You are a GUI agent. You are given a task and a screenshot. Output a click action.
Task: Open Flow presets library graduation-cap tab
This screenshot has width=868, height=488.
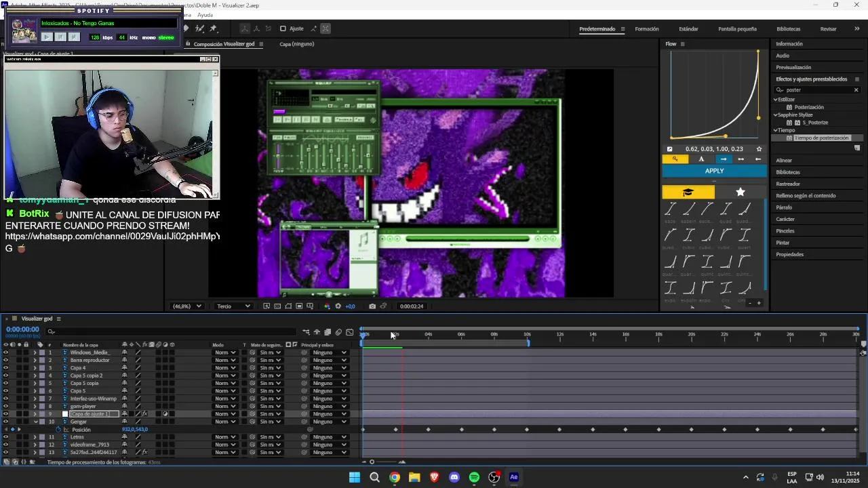pos(688,192)
